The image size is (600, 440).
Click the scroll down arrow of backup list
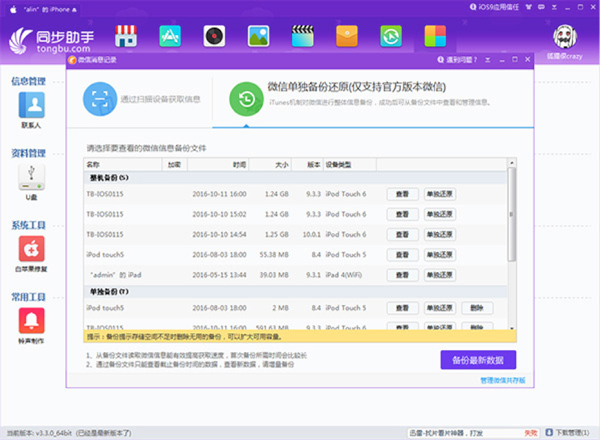[x=512, y=328]
